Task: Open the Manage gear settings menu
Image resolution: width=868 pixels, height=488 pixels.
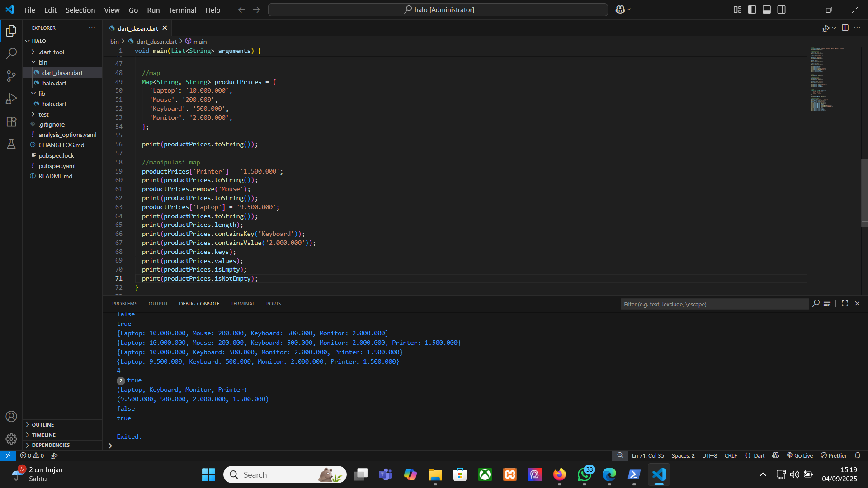Action: coord(11,439)
